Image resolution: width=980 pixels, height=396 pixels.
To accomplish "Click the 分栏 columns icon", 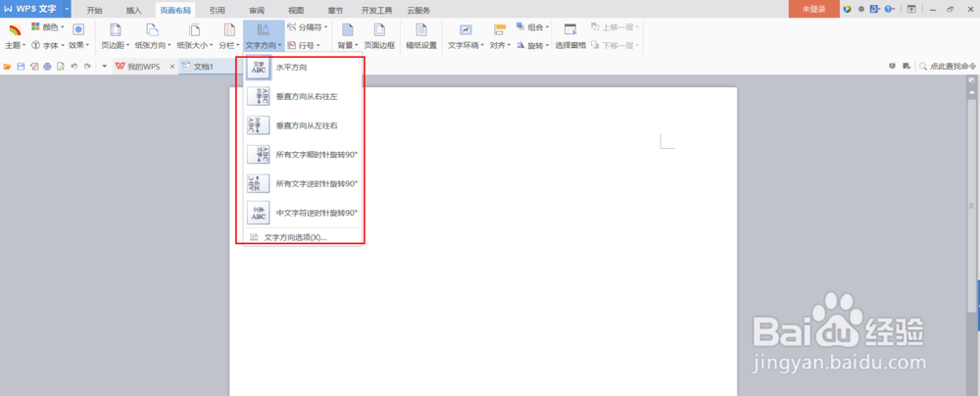I will click(x=228, y=29).
